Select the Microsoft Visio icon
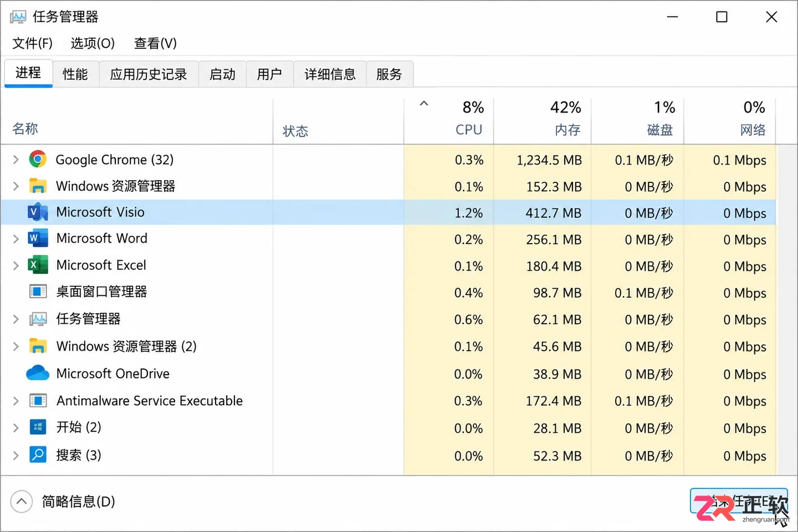Image resolution: width=798 pixels, height=532 pixels. (x=38, y=212)
